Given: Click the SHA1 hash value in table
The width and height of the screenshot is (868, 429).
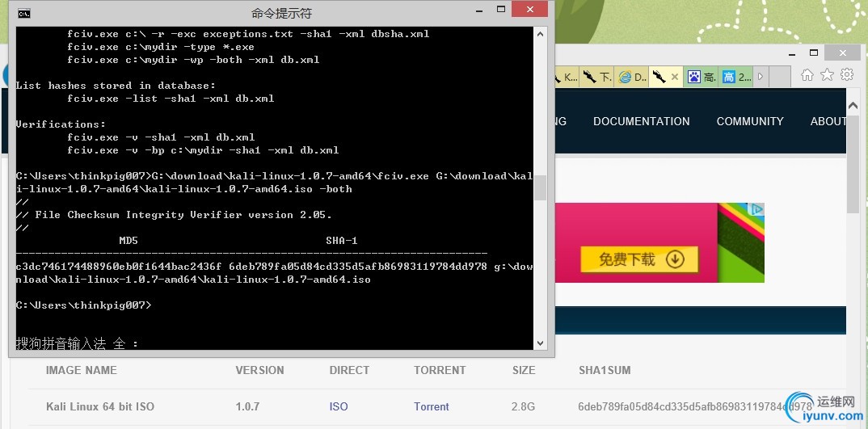Looking at the screenshot, I should [695, 407].
